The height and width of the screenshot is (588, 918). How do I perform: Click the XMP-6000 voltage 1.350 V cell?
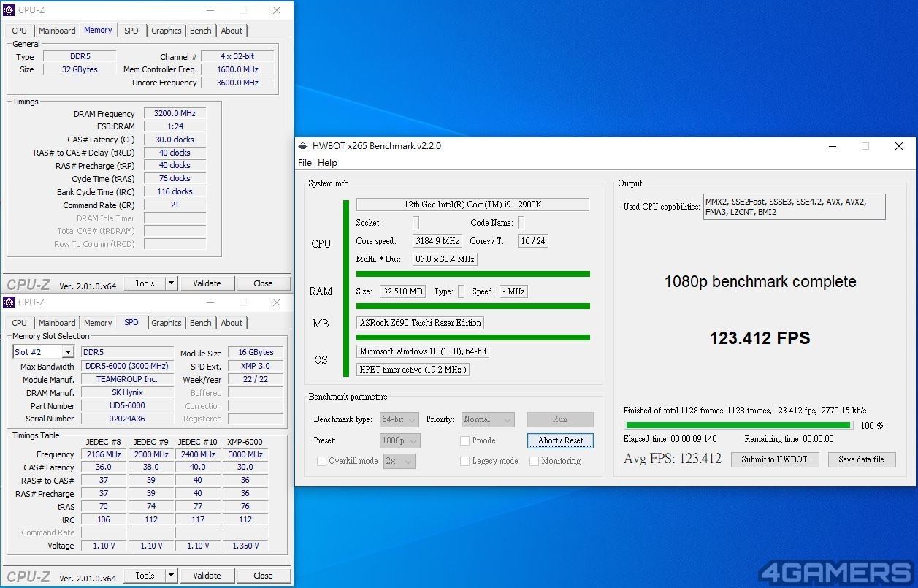(x=245, y=546)
